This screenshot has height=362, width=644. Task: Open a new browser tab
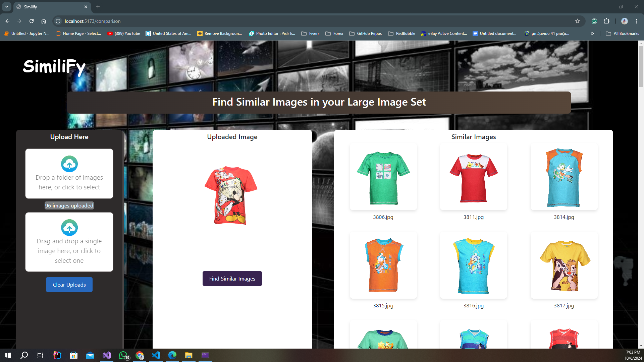[x=98, y=7]
